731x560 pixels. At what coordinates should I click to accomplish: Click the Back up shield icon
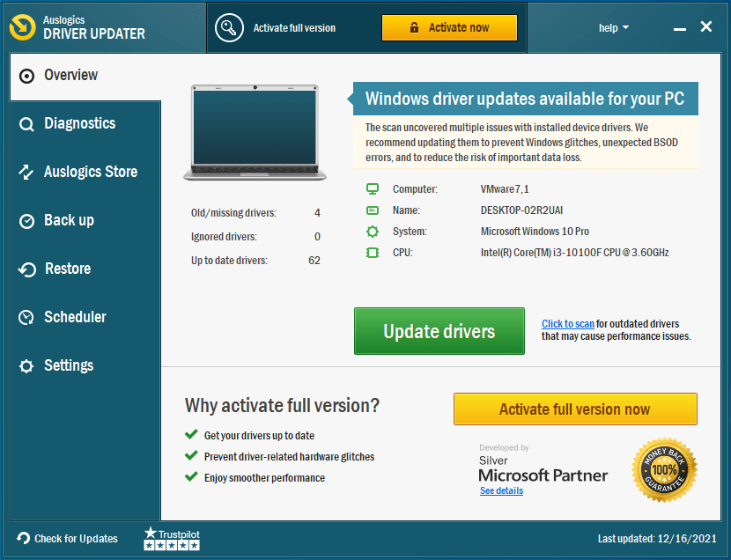point(27,220)
